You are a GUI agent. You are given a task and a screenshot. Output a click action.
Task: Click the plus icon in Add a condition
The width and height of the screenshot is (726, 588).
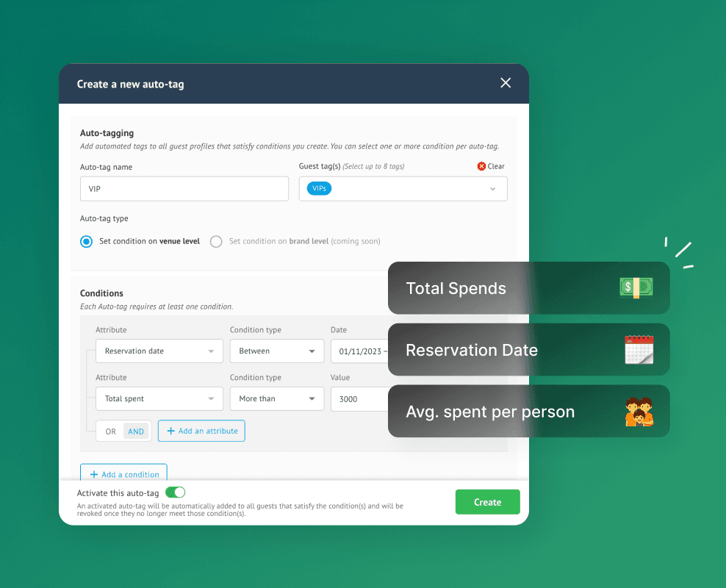coord(94,475)
